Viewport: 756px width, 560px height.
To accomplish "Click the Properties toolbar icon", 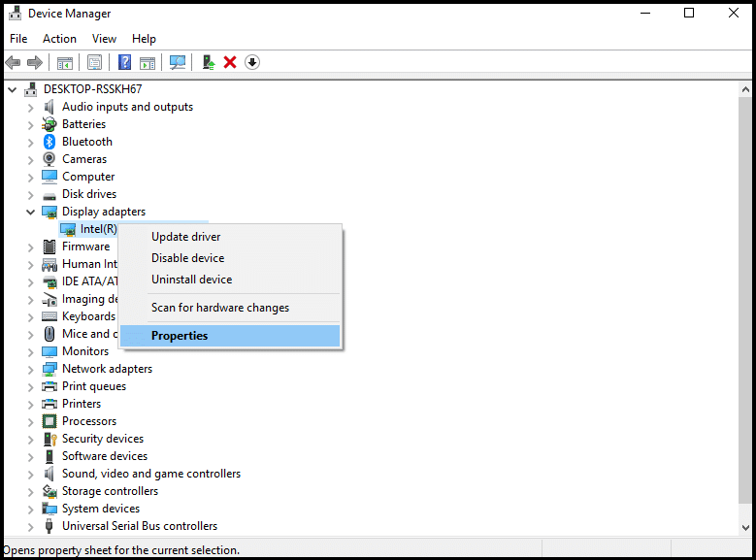I will pyautogui.click(x=94, y=62).
